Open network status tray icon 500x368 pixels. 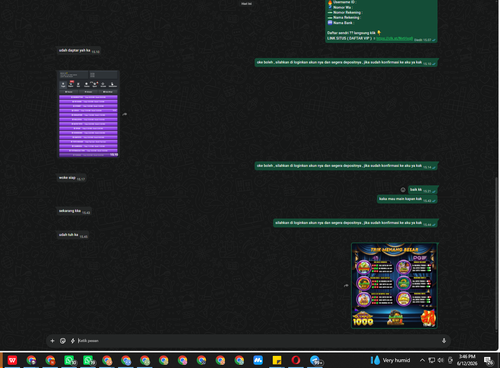(x=432, y=360)
